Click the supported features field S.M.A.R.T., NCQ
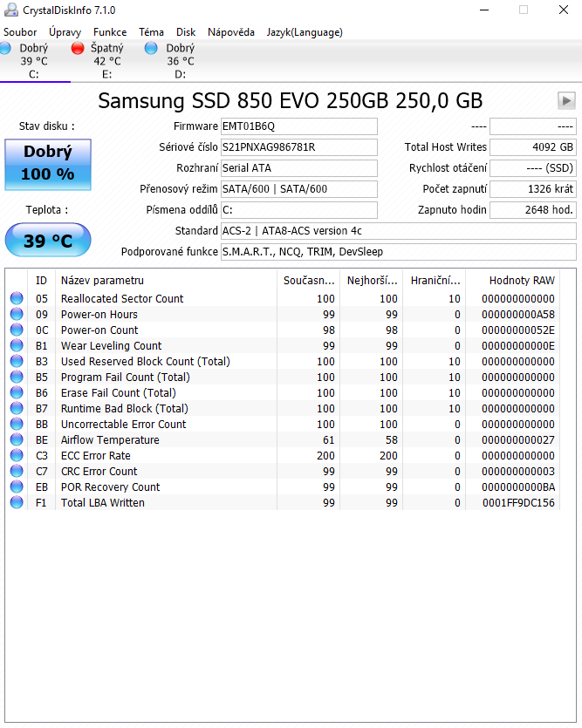Viewport: 582px width, 728px height. pyautogui.click(x=399, y=252)
